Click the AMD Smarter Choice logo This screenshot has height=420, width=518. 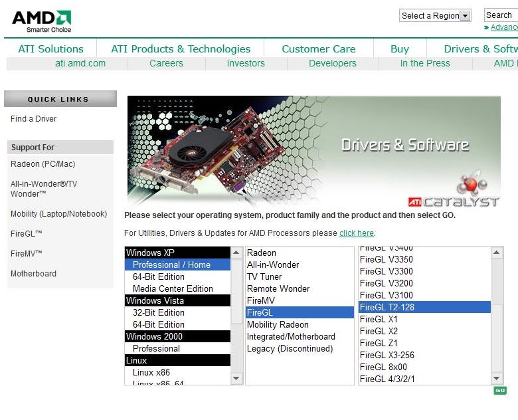click(x=41, y=21)
